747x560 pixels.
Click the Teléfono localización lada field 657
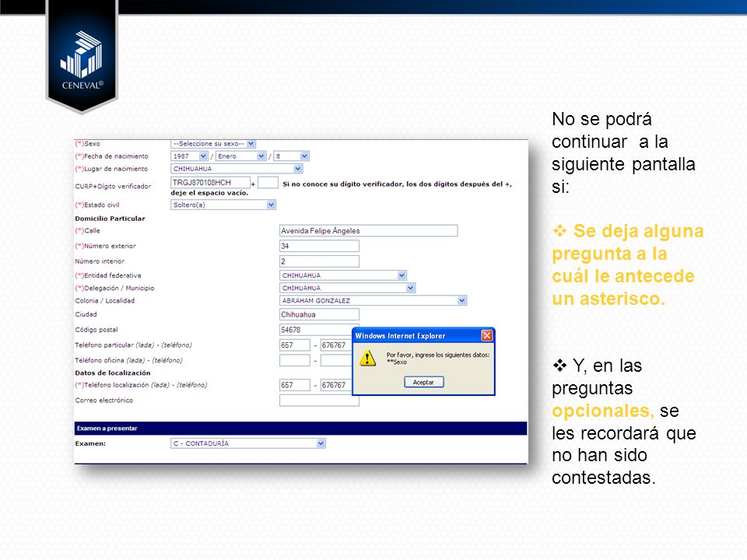tap(295, 385)
